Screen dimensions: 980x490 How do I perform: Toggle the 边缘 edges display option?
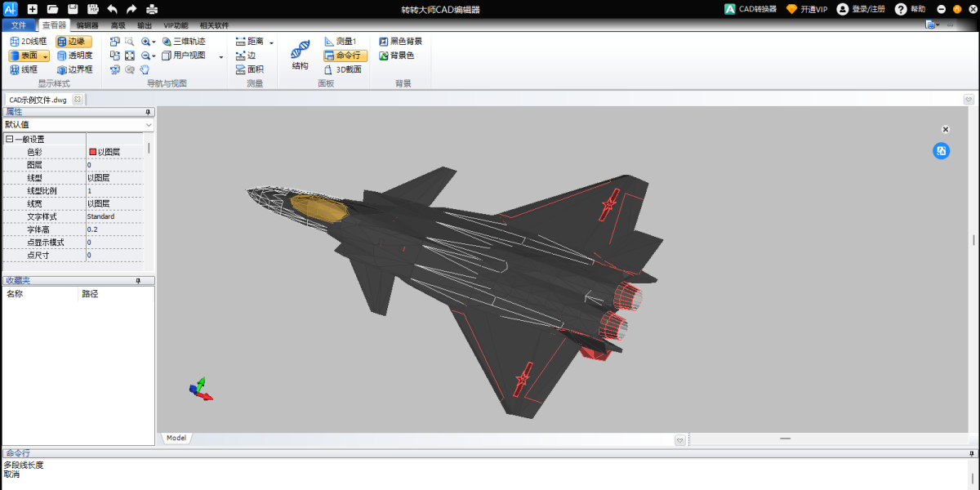pos(73,41)
